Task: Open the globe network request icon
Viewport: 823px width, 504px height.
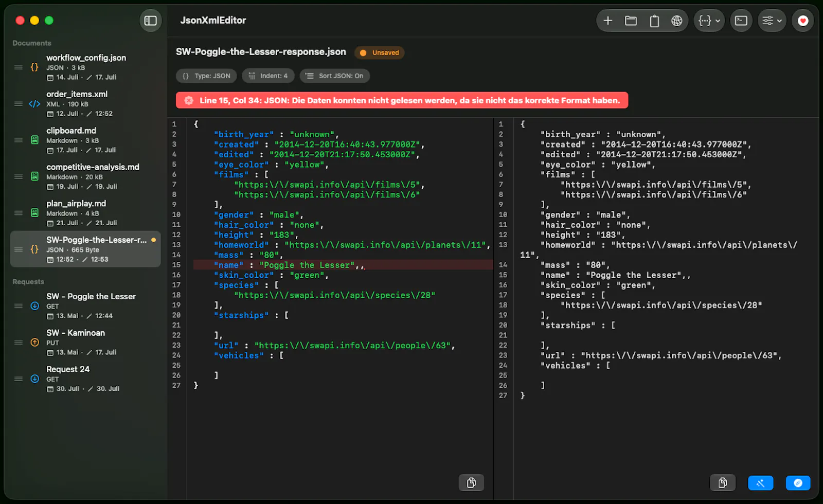Action: click(677, 21)
